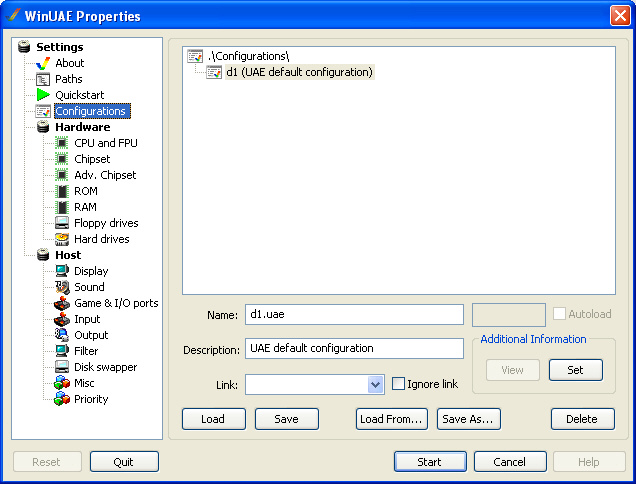Click the Game & I/O ports joystick icon
636x484 pixels.
coord(62,303)
